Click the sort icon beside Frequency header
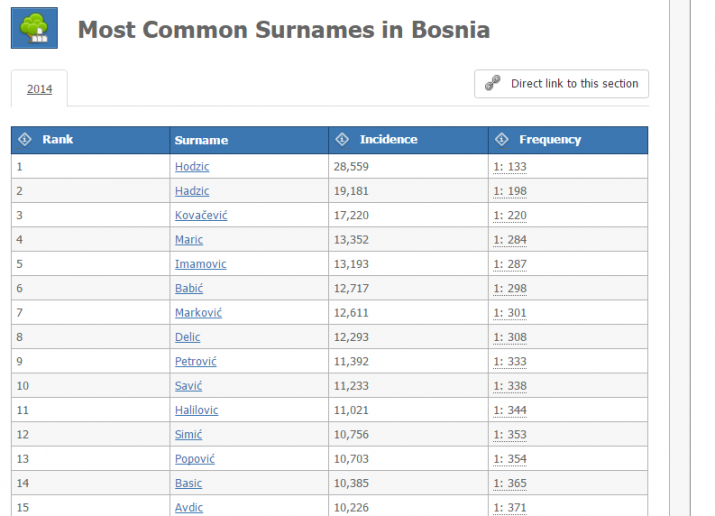 (502, 140)
